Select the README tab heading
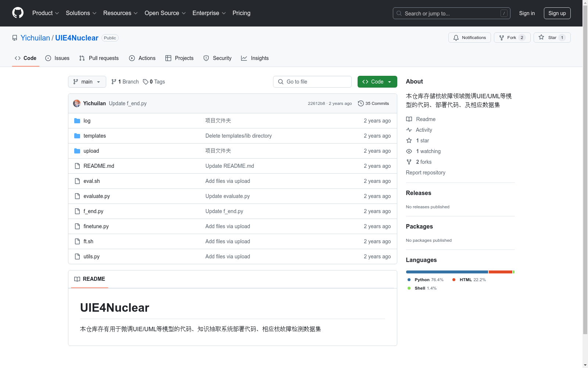Screen dimensions: 588x368 pos(90,279)
